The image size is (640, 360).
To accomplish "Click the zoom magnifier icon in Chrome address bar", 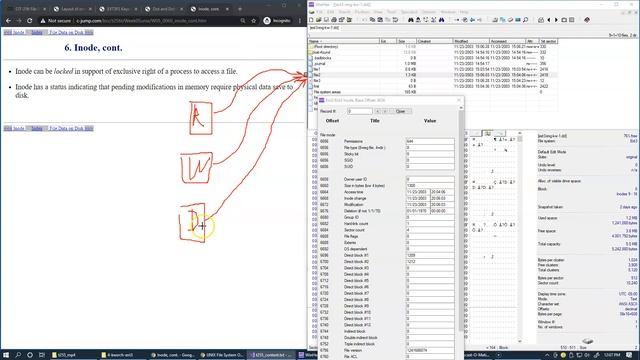I will [x=243, y=20].
